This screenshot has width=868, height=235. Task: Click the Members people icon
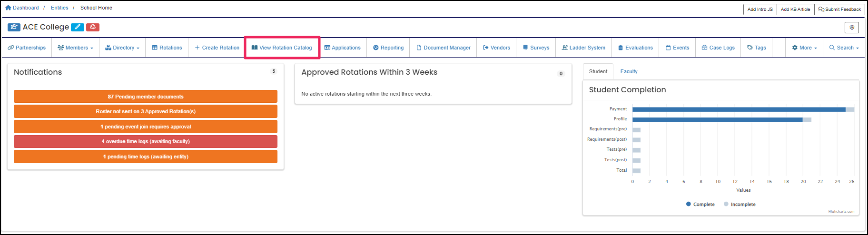[x=60, y=48]
